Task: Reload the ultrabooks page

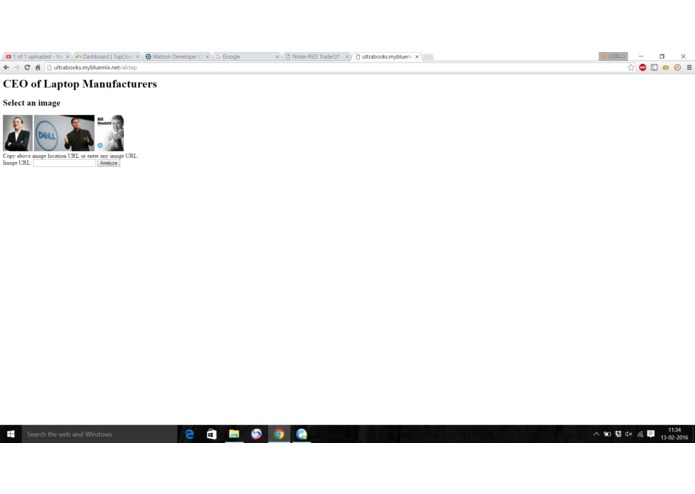Action: point(27,67)
